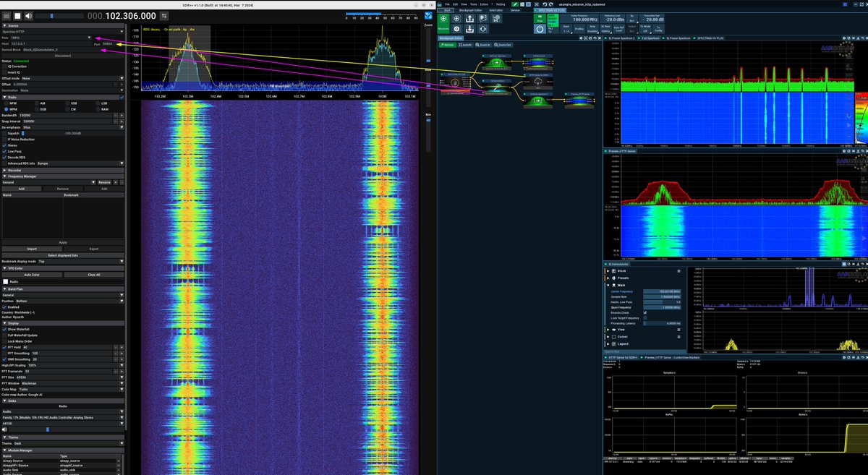Image resolution: width=868 pixels, height=475 pixels.
Task: Click the undo arrow in RTSA title bar
Action: [545, 4]
